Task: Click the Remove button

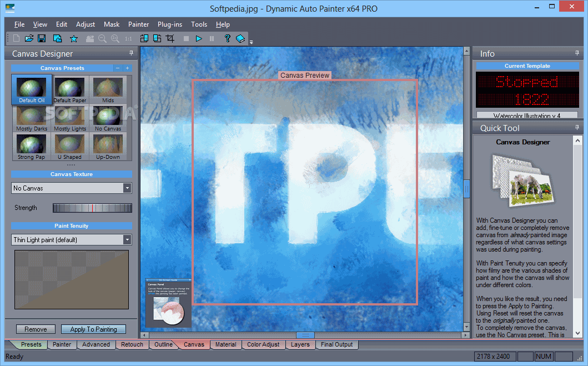Action: click(x=36, y=329)
